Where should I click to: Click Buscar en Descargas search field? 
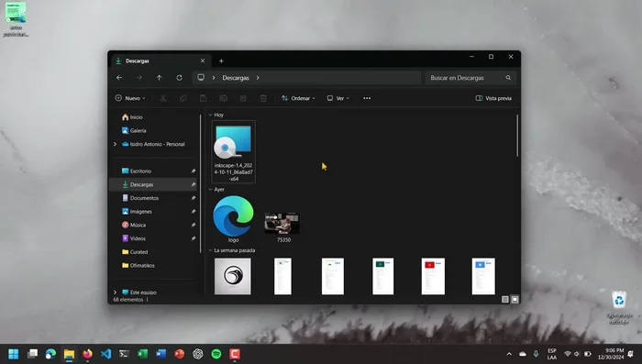pos(470,78)
